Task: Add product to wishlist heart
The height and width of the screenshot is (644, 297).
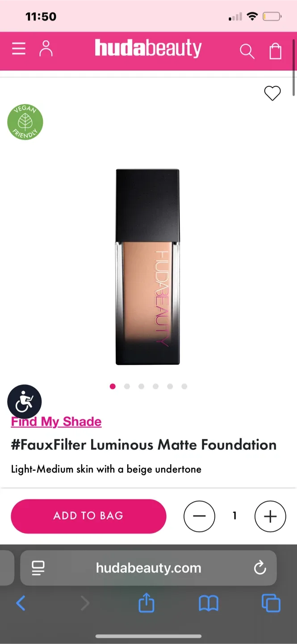Action: (272, 93)
